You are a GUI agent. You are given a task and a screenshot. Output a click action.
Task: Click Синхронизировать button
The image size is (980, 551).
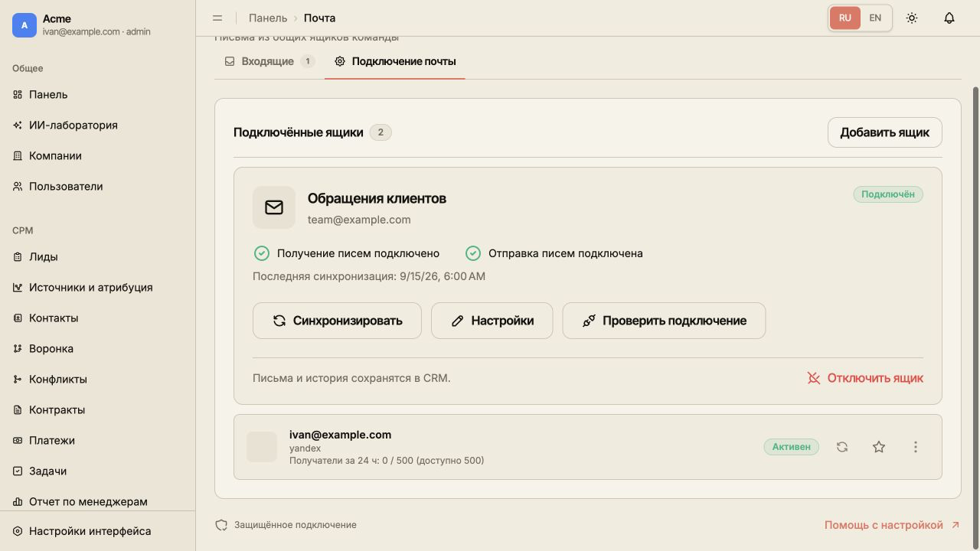[x=337, y=321]
